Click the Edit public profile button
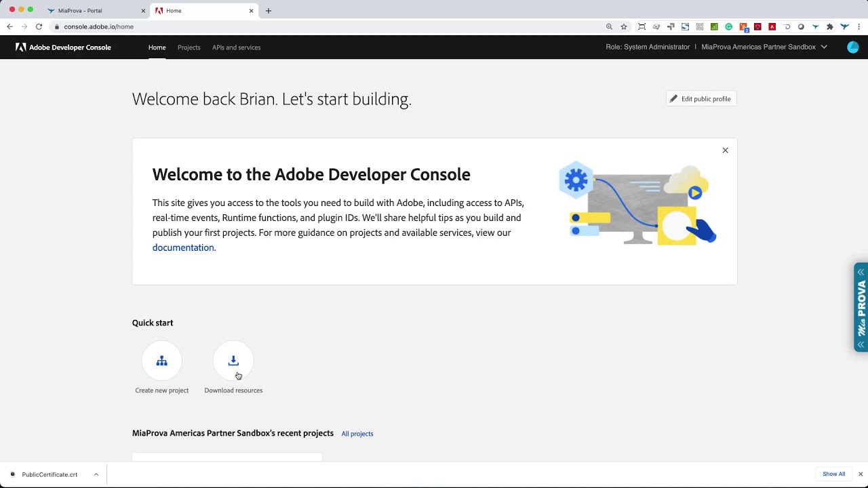Image resolution: width=868 pixels, height=488 pixels. coord(701,99)
